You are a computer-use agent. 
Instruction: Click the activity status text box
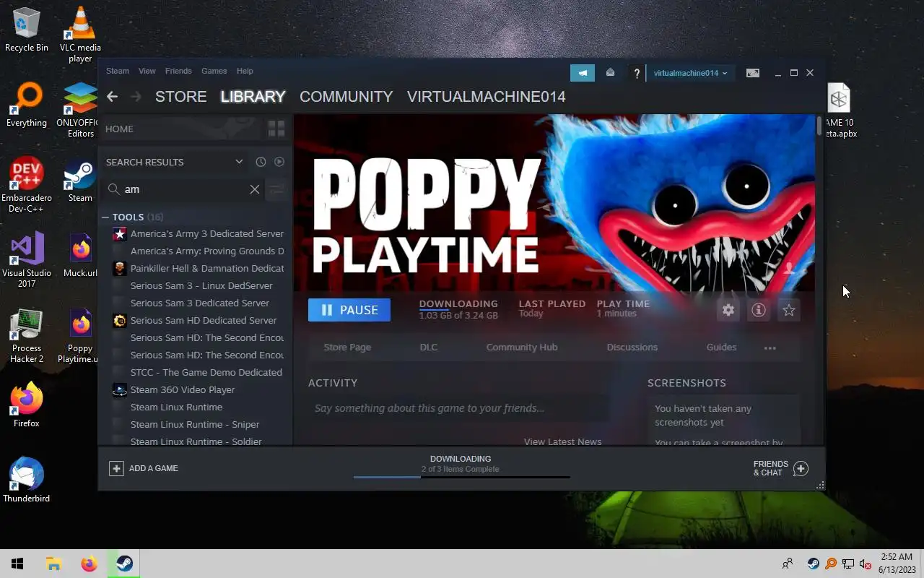458,408
